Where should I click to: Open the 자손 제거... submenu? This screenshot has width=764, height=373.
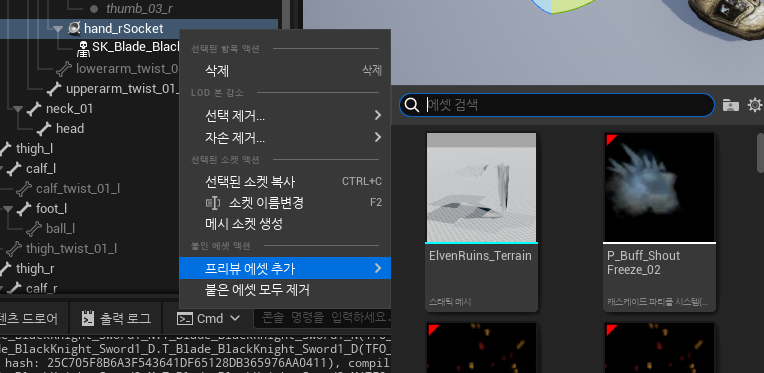(x=285, y=138)
